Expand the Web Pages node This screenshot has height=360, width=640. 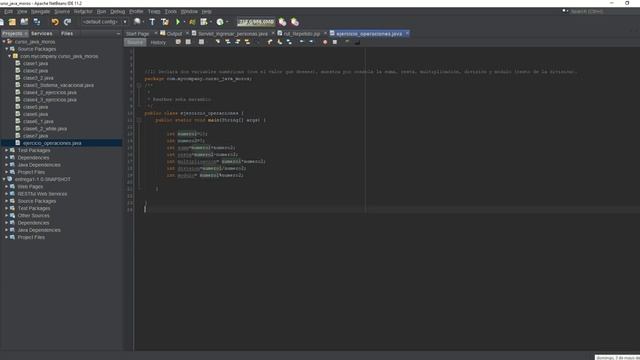pos(7,187)
